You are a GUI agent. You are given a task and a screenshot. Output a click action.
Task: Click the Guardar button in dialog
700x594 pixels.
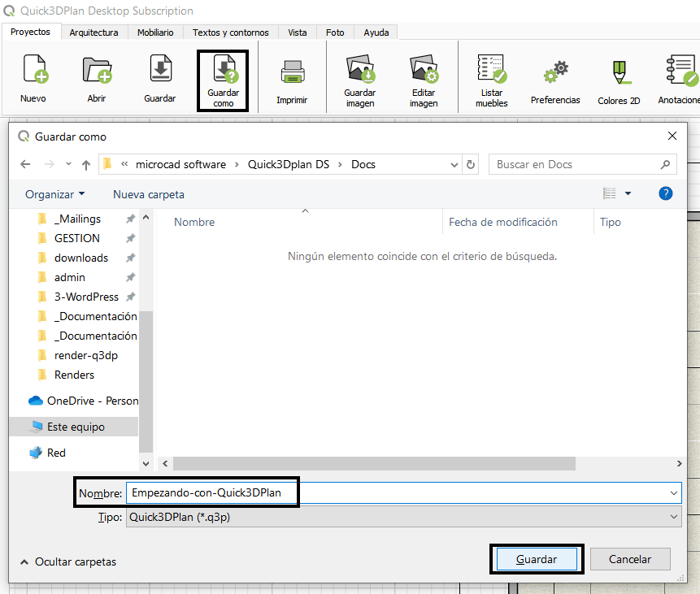click(537, 559)
